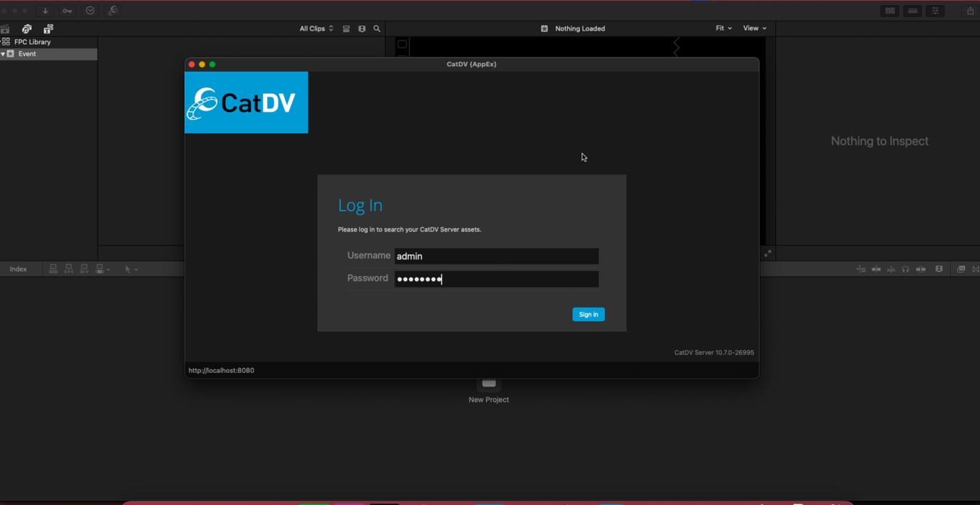Click the Nothing to Inspect text in the inspector

pos(880,141)
